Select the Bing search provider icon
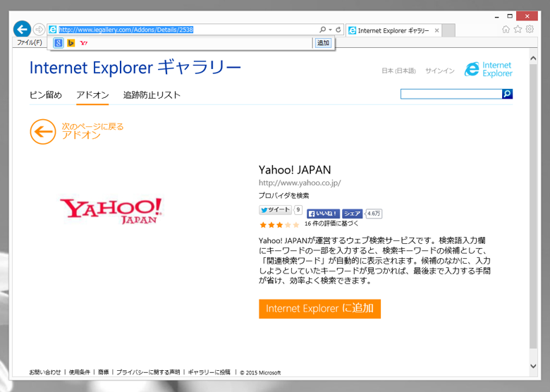The width and height of the screenshot is (550, 392). tap(71, 43)
